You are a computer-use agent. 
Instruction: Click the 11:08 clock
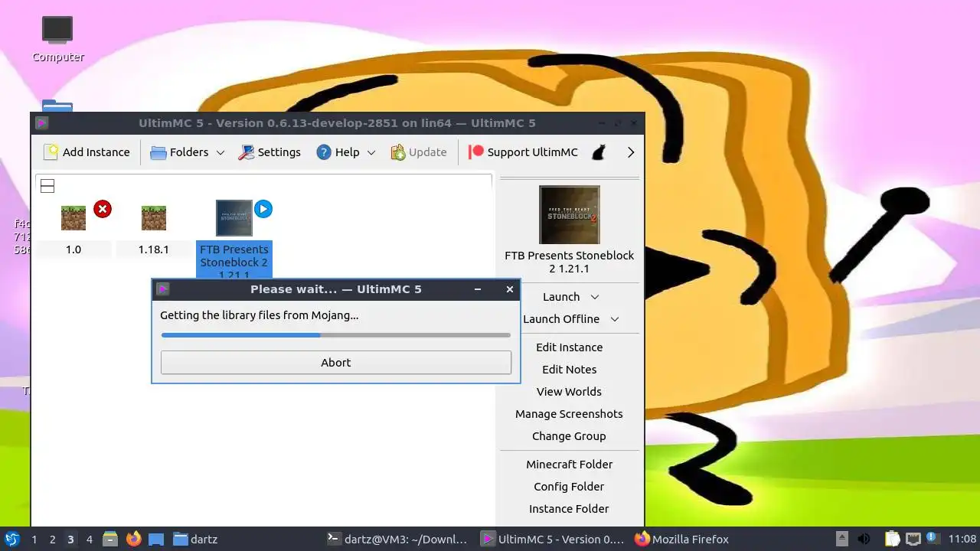tap(962, 540)
